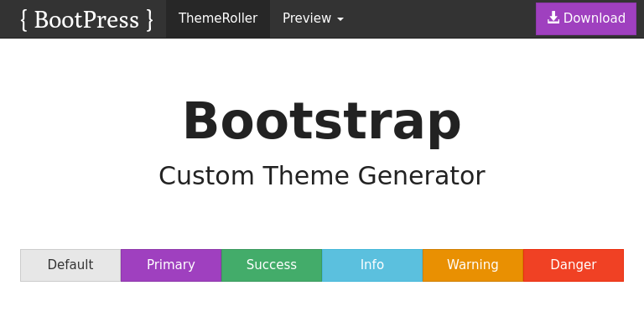Click the purple Download button
The image size is (644, 322).
tap(586, 19)
